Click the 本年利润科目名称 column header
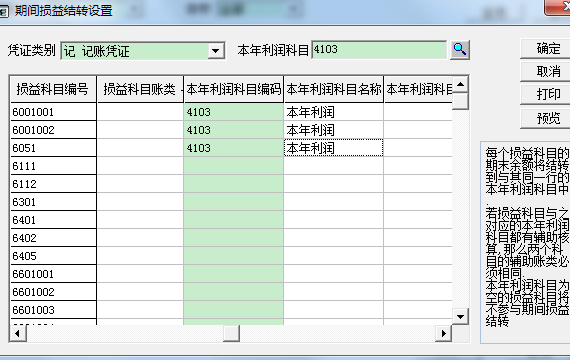 (x=334, y=89)
